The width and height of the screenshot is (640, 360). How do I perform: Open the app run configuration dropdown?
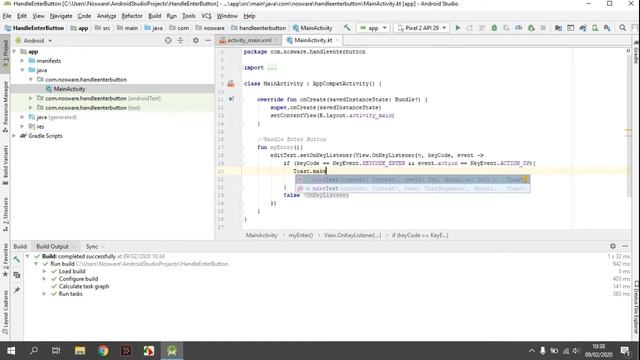[x=373, y=28]
